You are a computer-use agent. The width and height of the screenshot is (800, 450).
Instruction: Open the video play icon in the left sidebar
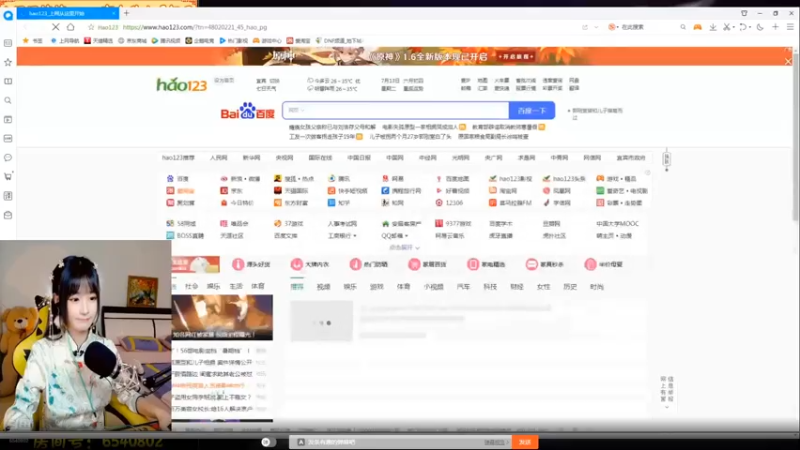(8, 119)
